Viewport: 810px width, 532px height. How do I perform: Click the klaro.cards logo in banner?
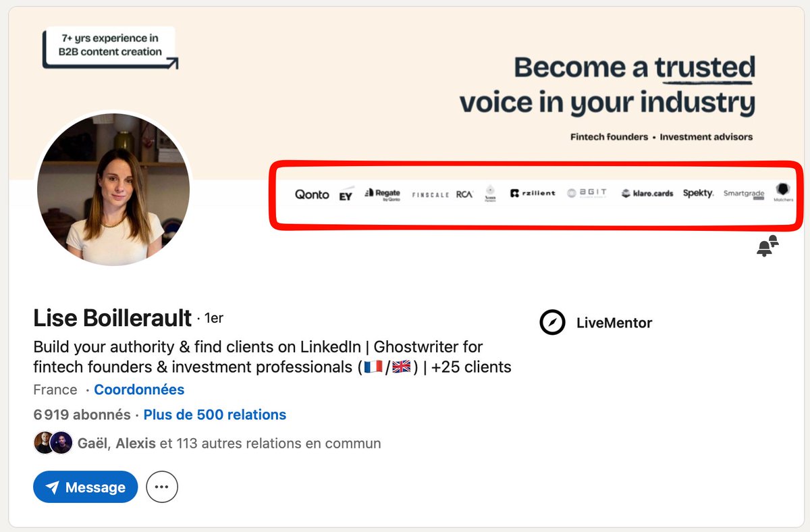click(647, 193)
